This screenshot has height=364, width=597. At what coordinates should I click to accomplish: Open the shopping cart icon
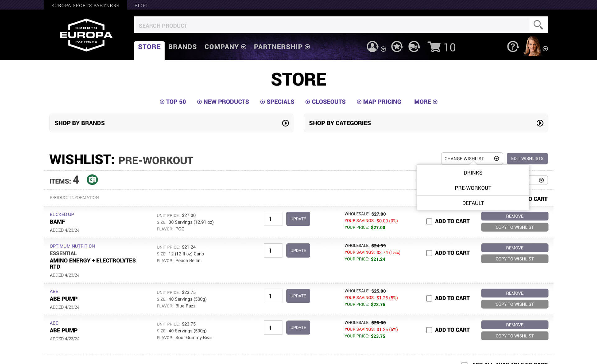coord(434,47)
